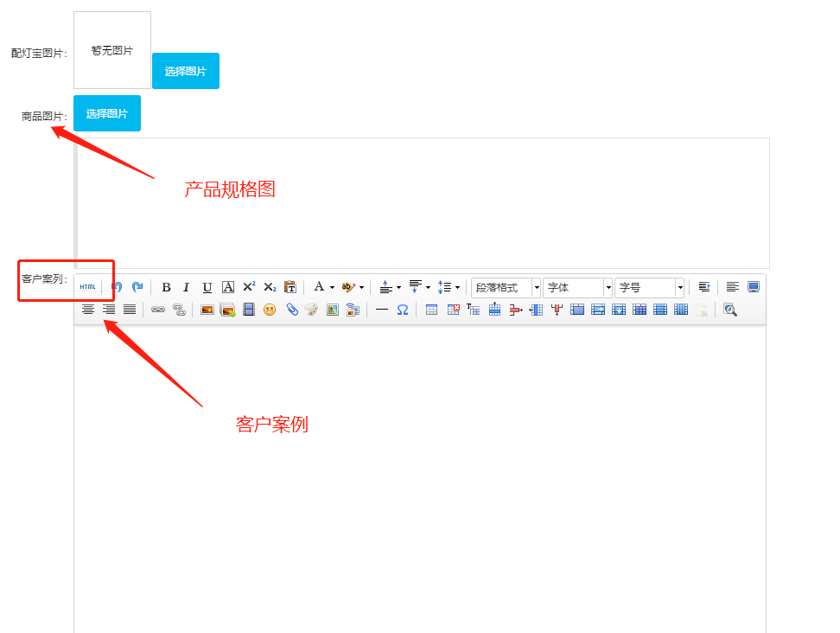840x633 pixels.
Task: Toggle character border formatting
Action: point(228,287)
